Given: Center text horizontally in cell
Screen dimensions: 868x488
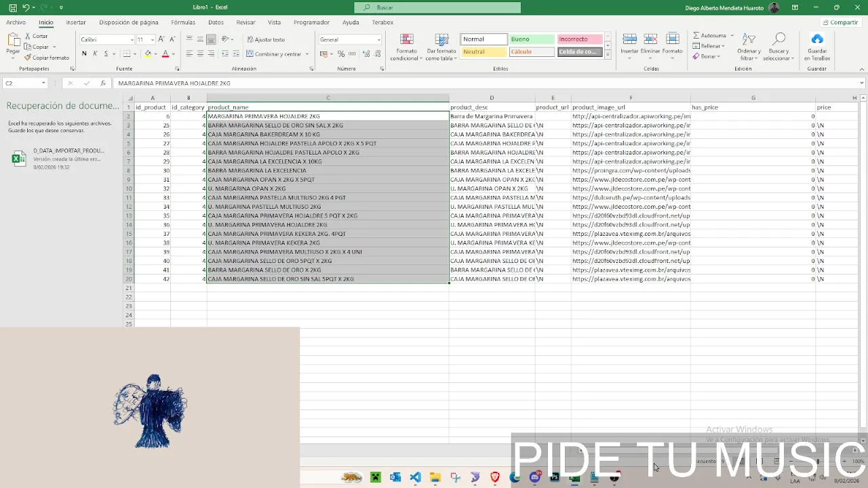Looking at the screenshot, I should [200, 54].
